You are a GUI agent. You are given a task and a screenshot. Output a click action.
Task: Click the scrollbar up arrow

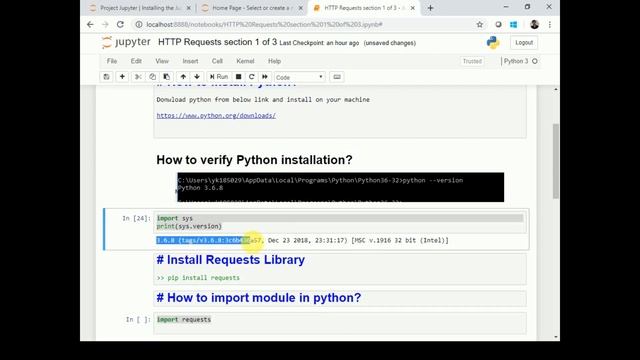(556, 89)
